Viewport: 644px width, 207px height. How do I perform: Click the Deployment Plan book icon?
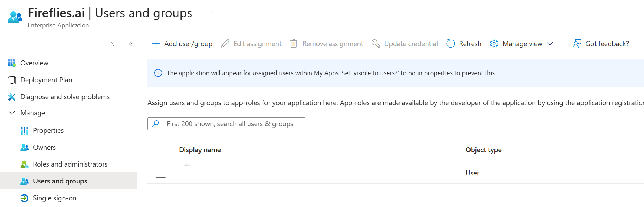12,80
